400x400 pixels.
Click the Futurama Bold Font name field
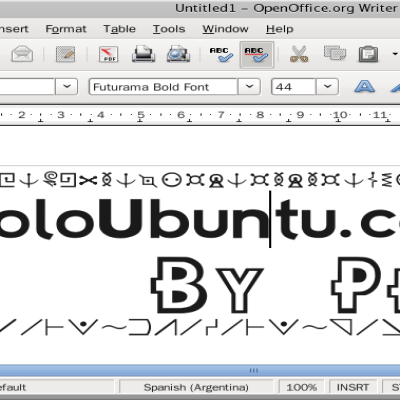coord(163,87)
